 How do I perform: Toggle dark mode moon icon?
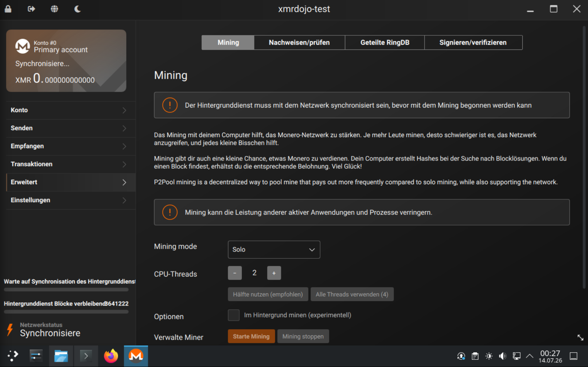click(x=78, y=9)
